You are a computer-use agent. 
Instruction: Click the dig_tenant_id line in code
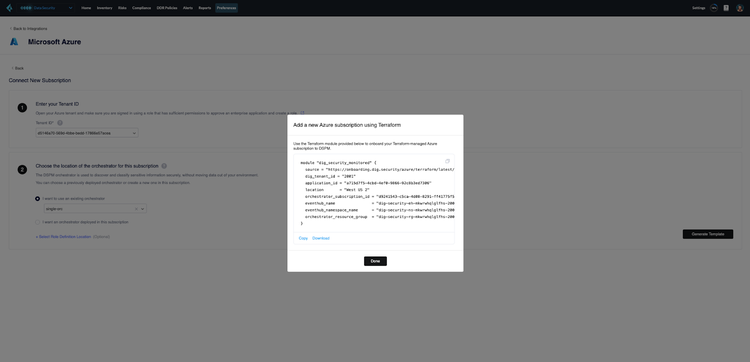click(x=331, y=176)
